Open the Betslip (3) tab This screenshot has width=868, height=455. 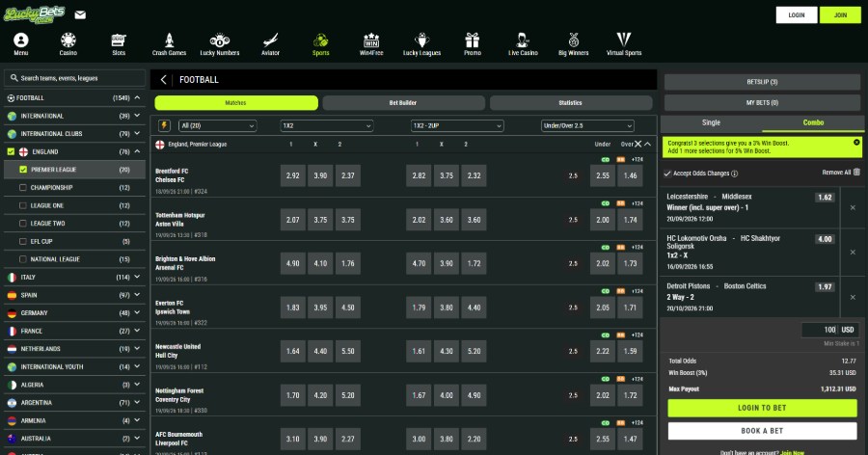tap(762, 82)
